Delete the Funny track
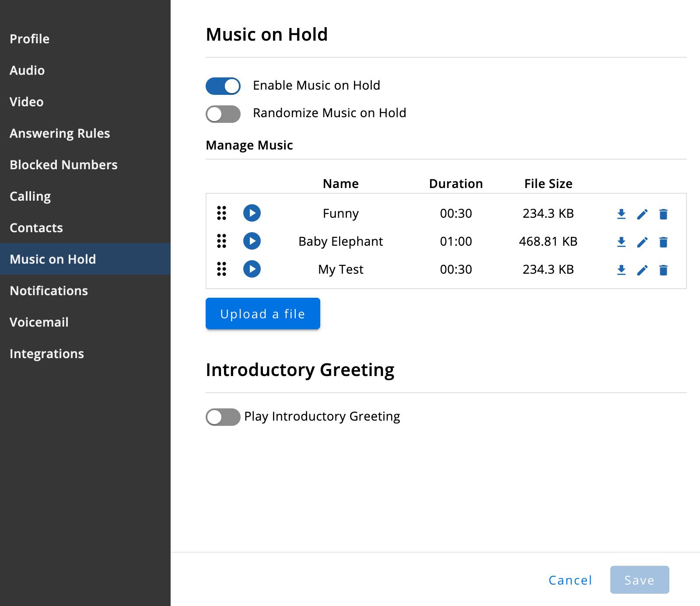Image resolution: width=700 pixels, height=606 pixels. [x=663, y=214]
